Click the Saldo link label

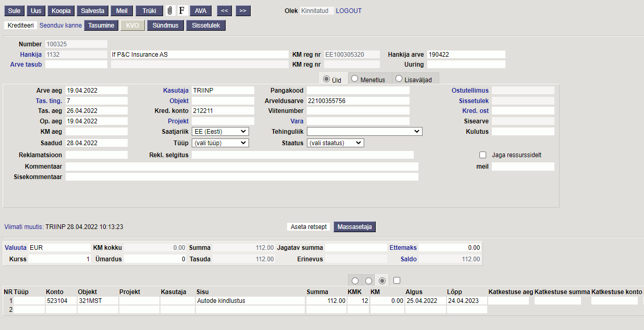[408, 259]
